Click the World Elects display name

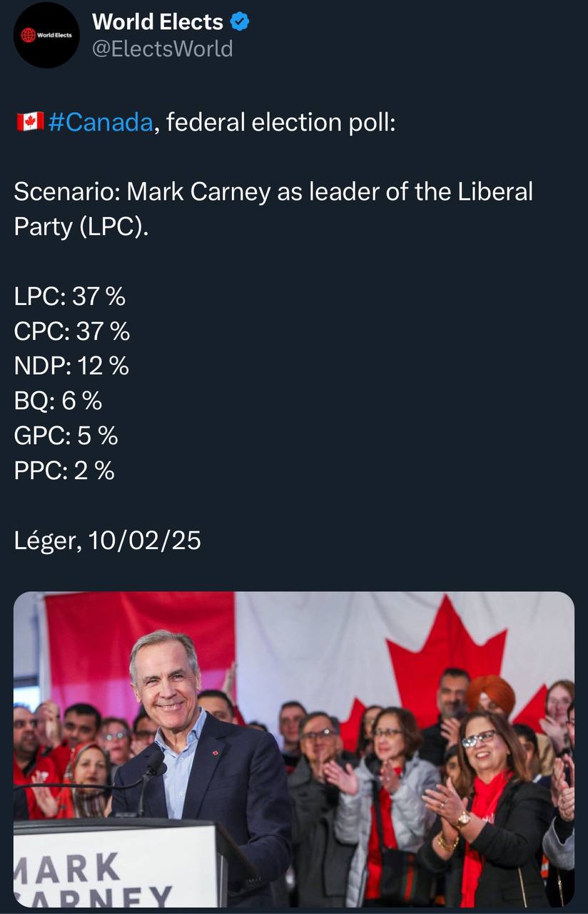pos(158,22)
